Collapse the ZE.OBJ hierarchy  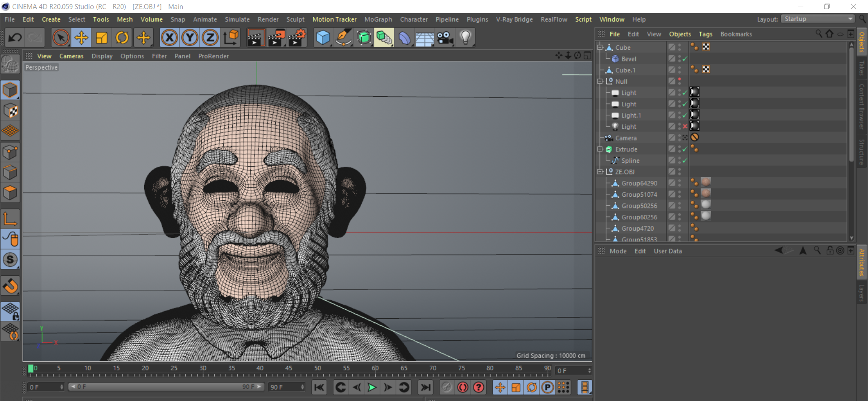click(x=600, y=172)
